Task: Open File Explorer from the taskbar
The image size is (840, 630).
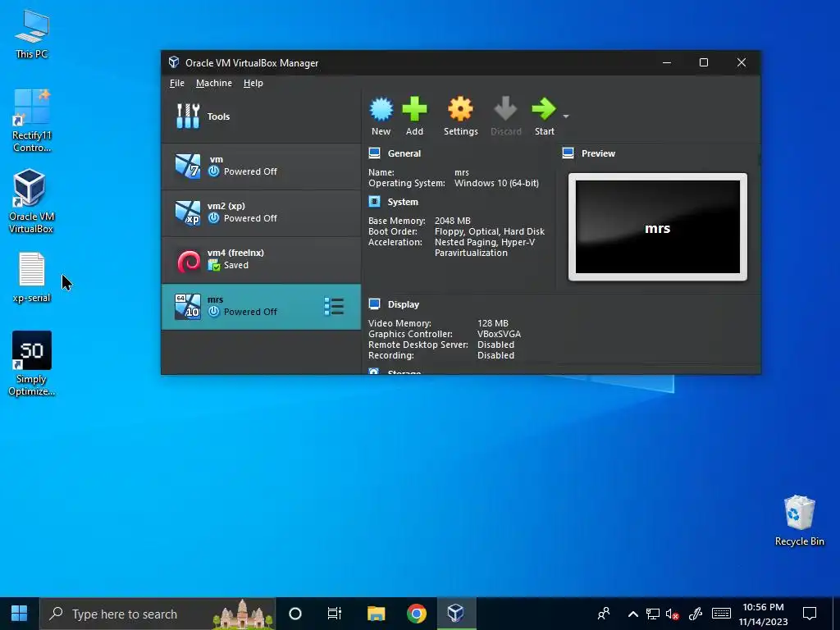Action: pyautogui.click(x=376, y=614)
